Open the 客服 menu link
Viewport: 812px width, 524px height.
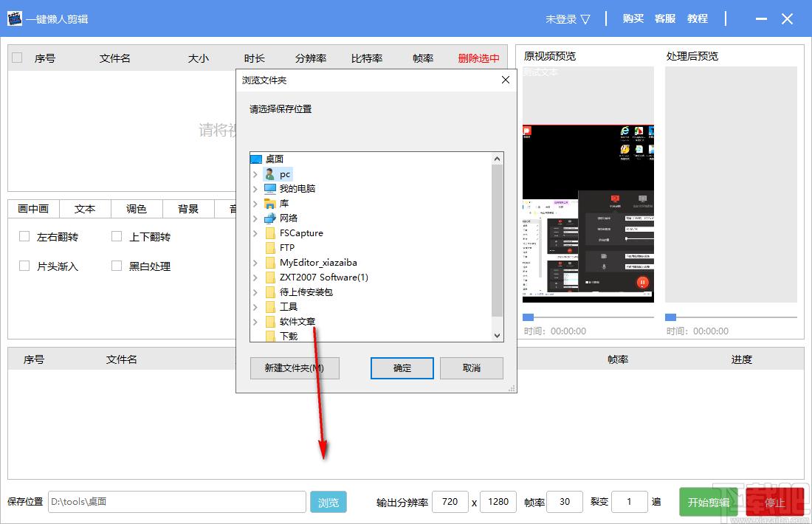665,18
